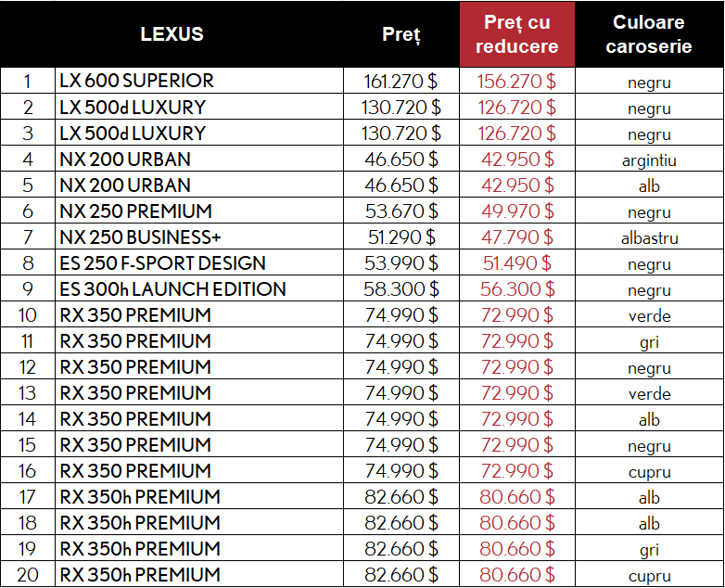The height and width of the screenshot is (588, 725).
Task: Click the LEXUS column header
Action: [172, 35]
